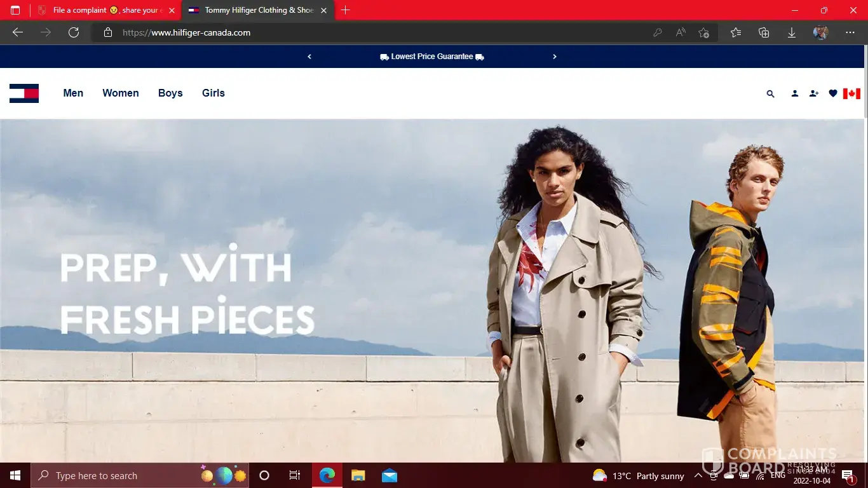Screen dimensions: 868x488
Task: Open the site search magnifier icon
Action: click(x=771, y=93)
